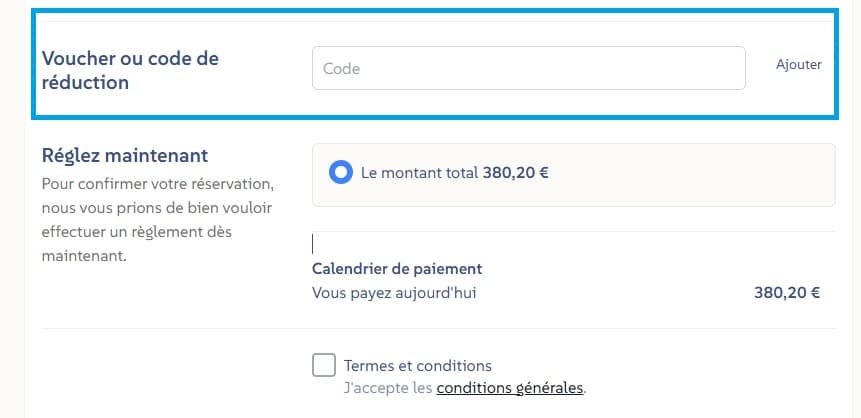Click the bold 380,20 € in the payment option

click(x=516, y=172)
